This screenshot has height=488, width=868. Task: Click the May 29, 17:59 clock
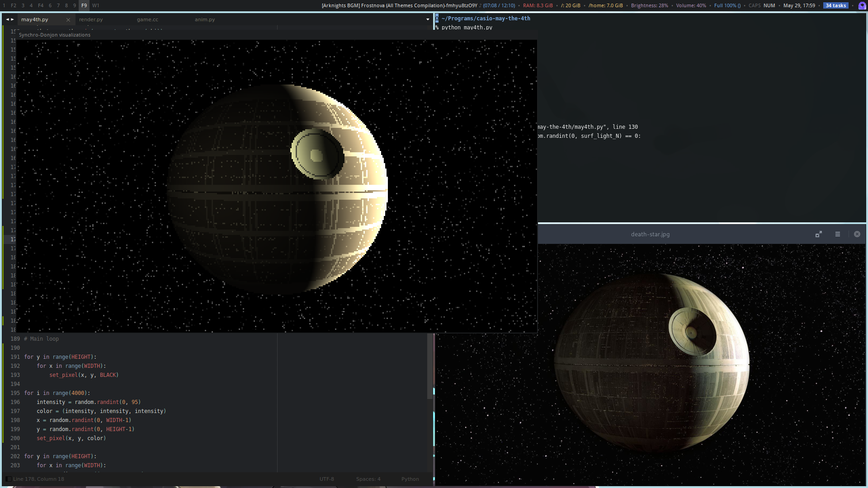coord(799,5)
